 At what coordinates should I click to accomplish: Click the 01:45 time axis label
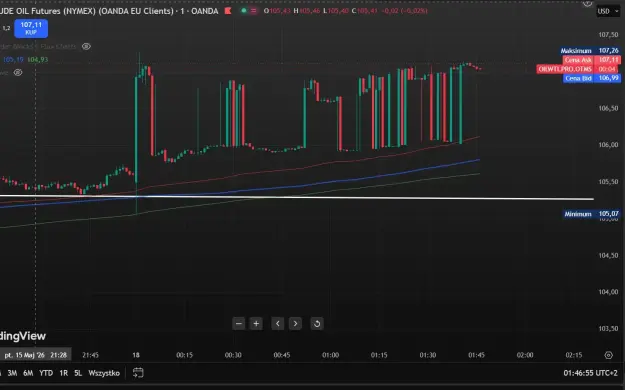476,355
